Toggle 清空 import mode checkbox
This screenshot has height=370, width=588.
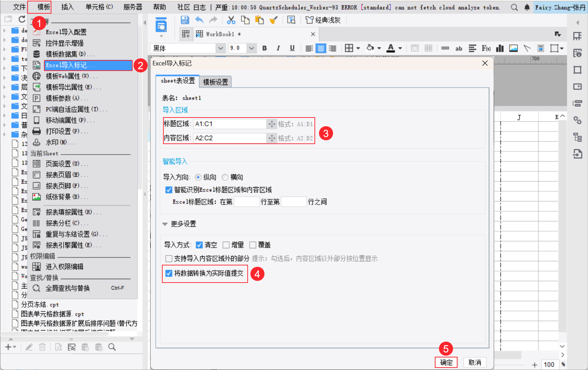(x=199, y=245)
